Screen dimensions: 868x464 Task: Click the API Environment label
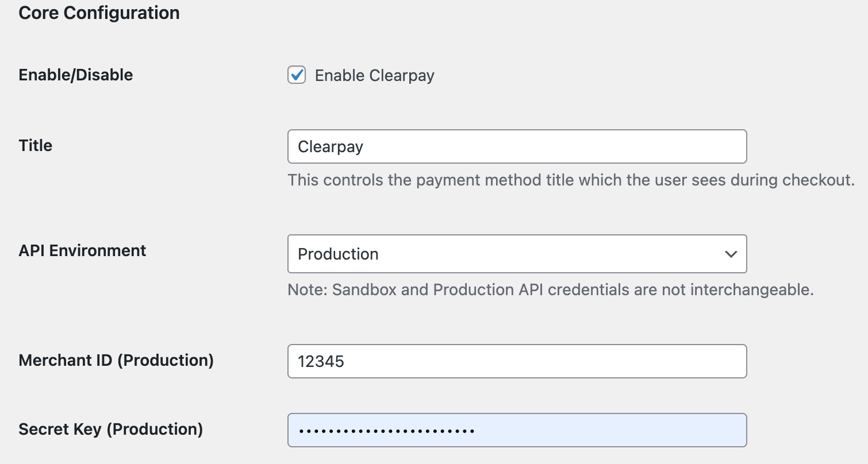tap(82, 251)
